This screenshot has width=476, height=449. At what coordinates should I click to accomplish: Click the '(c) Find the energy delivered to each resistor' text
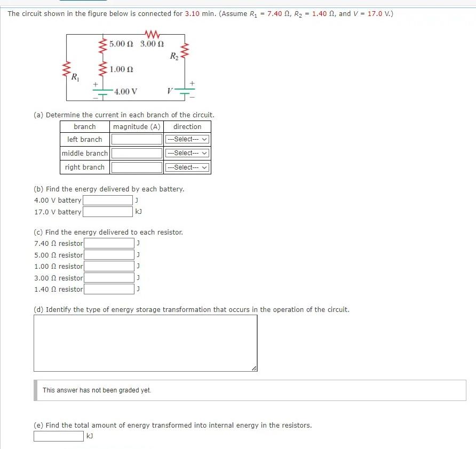108,232
